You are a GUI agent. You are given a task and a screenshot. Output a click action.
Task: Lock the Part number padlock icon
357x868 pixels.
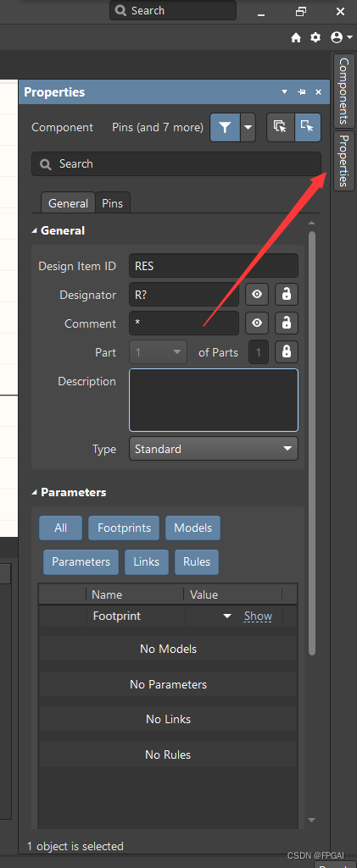click(287, 352)
